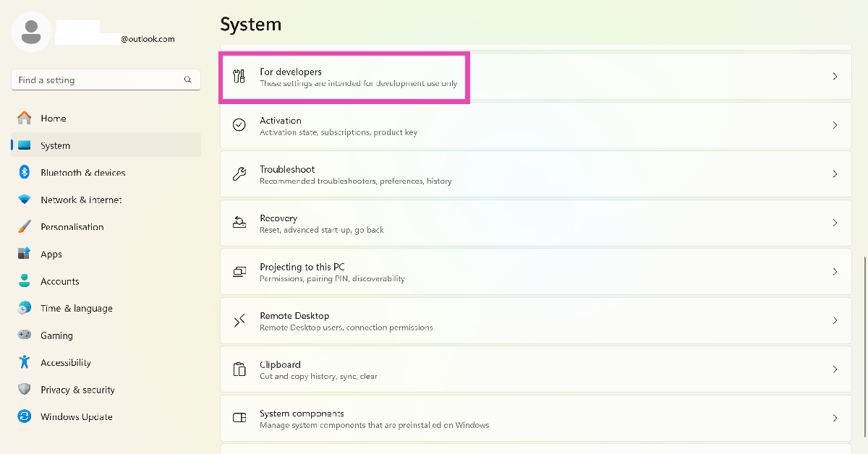Click the Activation checkmark icon
The image size is (868, 454).
pos(239,125)
